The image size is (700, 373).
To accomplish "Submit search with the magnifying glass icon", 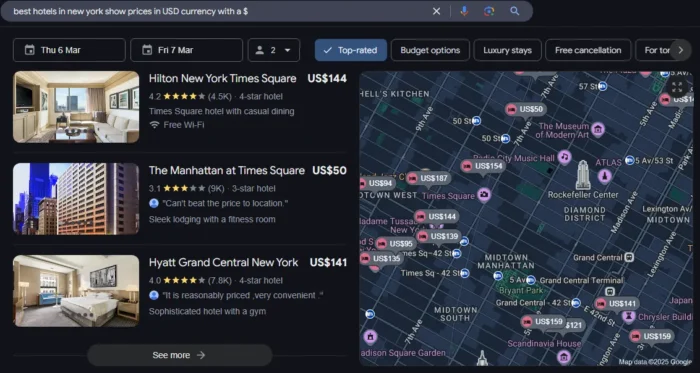I will [x=515, y=11].
